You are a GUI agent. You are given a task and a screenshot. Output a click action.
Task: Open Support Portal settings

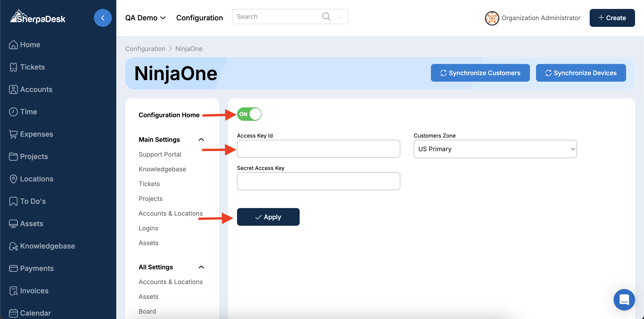pos(160,154)
